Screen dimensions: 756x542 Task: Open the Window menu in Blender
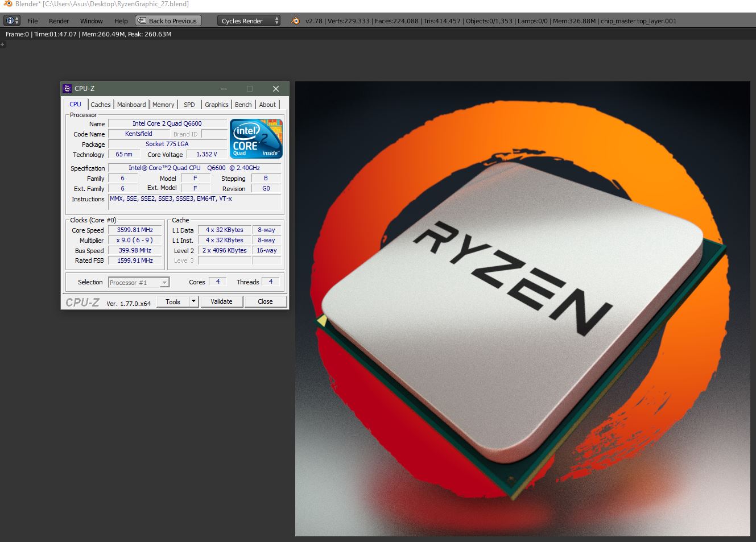(92, 20)
